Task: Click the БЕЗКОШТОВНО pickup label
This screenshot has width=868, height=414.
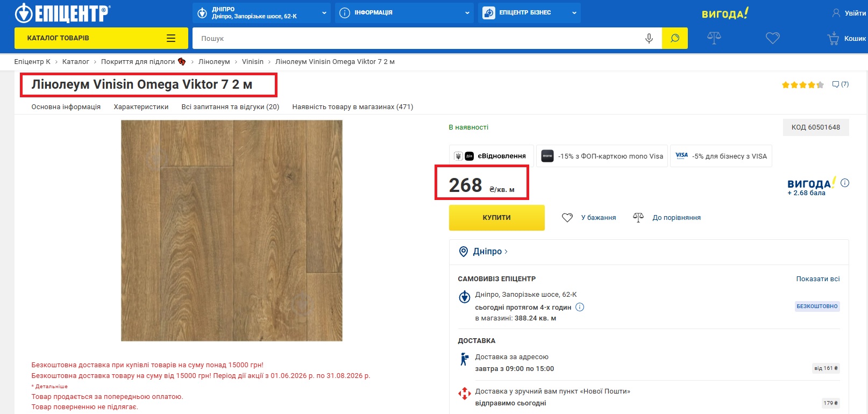Action: click(817, 306)
